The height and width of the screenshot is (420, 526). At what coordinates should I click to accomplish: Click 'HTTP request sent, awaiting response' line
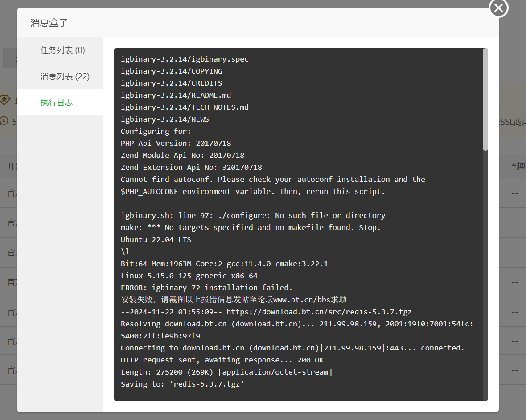[222, 360]
